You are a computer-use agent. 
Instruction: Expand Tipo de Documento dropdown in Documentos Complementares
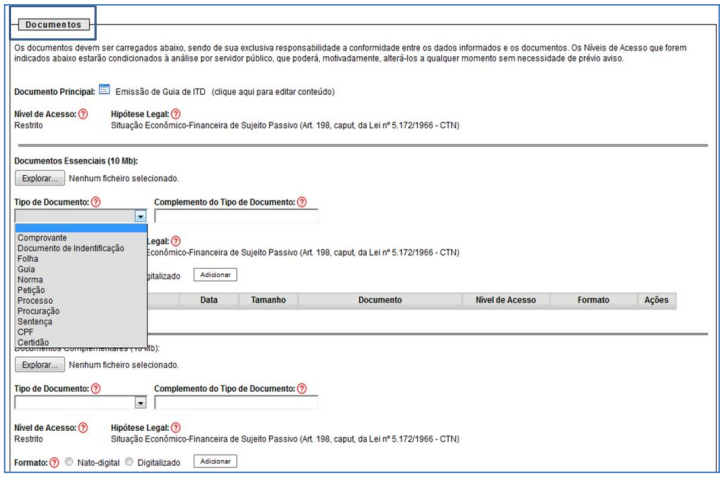[x=140, y=402]
